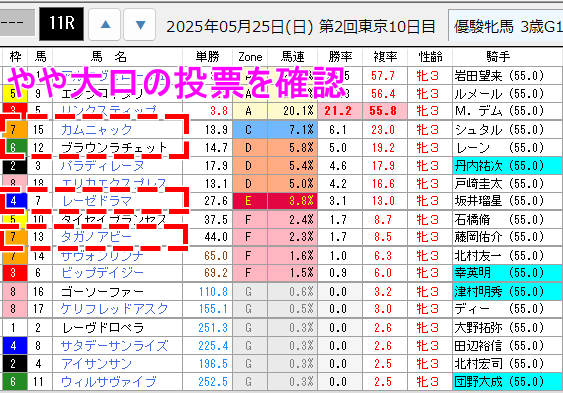
Task: Open the 優駿牝馬 3歳G1 race title field
Action: point(506,26)
